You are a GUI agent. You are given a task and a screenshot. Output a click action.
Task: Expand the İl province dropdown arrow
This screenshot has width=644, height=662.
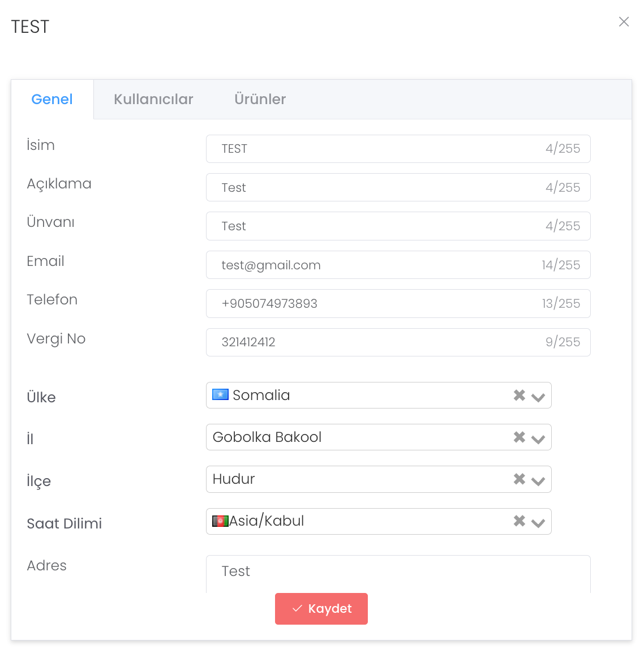point(538,439)
